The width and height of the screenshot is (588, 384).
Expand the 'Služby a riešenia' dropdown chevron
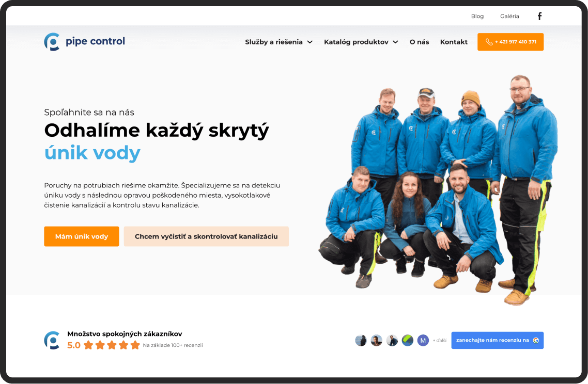point(310,42)
